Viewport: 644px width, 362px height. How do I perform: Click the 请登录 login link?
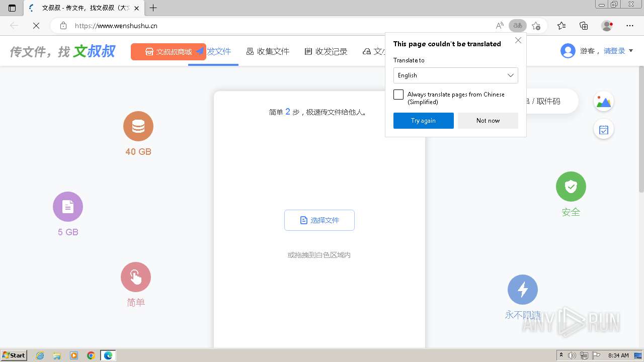(x=614, y=51)
